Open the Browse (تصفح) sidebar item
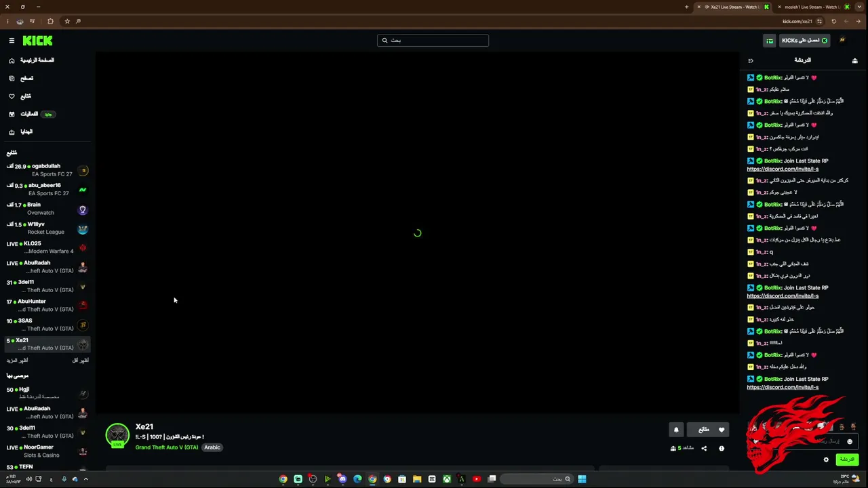This screenshot has height=488, width=868. pos(21,79)
